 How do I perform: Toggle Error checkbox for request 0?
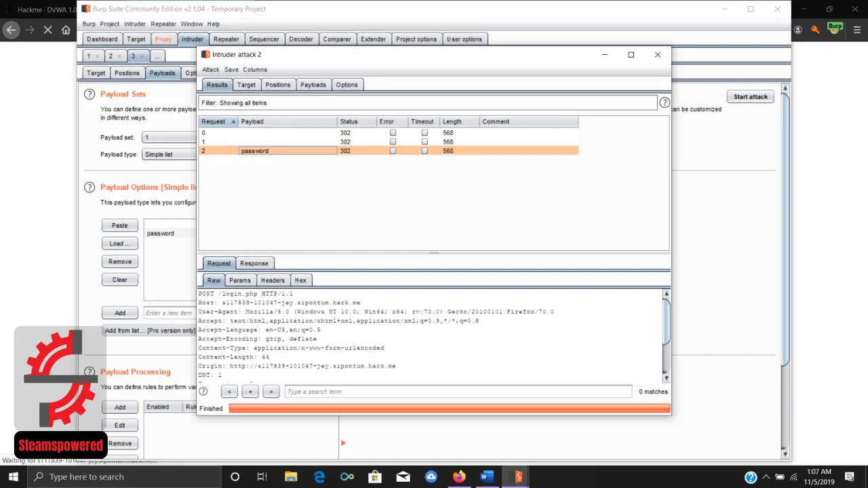point(393,133)
